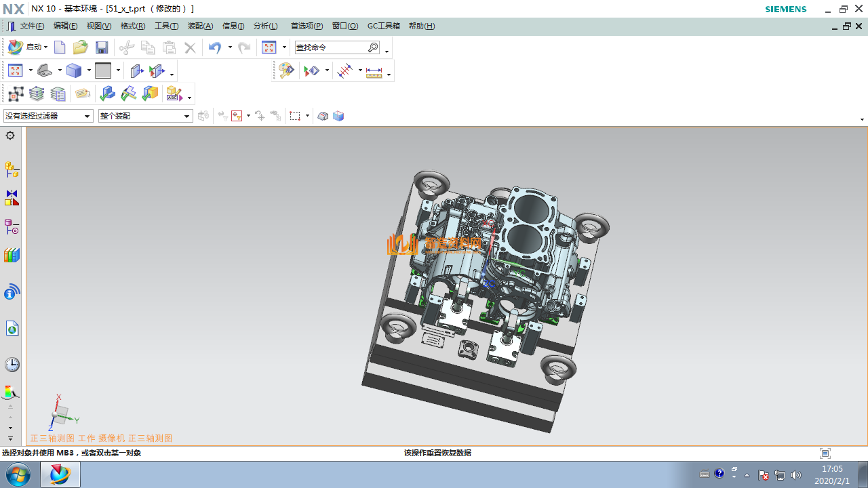868x488 pixels.
Task: Click the Windows Start button
Action: point(18,474)
